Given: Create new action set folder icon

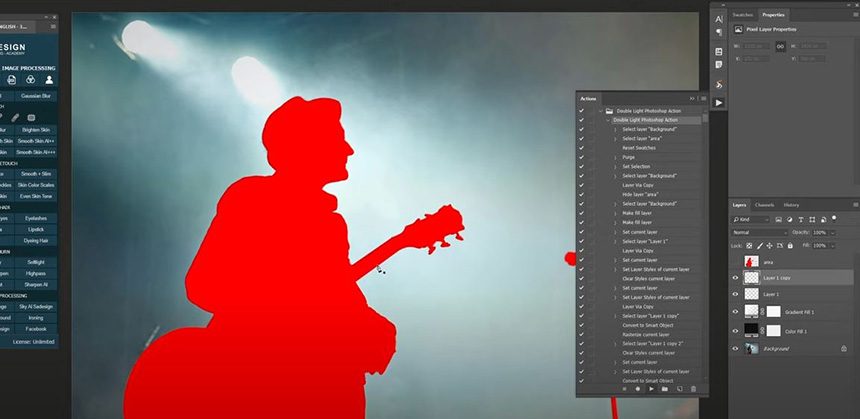Looking at the screenshot, I should coord(665,389).
